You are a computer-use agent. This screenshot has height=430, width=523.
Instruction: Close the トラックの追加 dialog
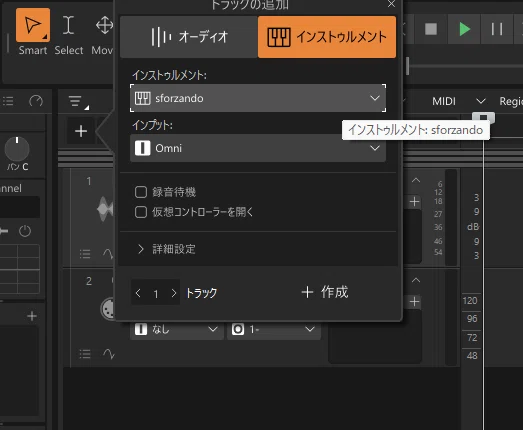pos(391,4)
